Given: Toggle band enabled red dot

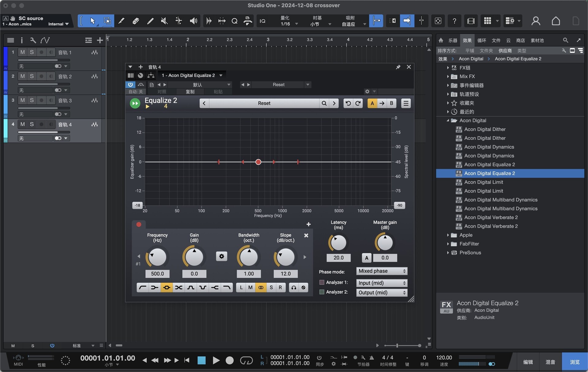Looking at the screenshot, I should click(x=139, y=225).
